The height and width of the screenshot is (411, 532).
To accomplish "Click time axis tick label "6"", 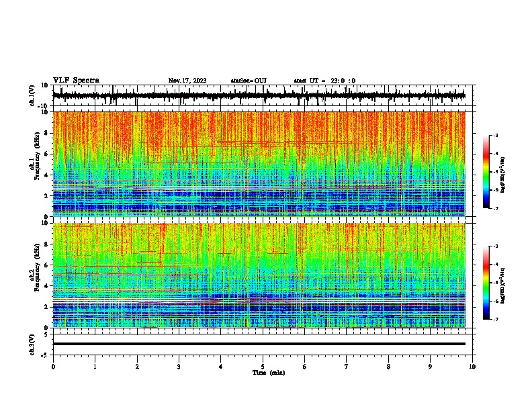I will click(305, 367).
